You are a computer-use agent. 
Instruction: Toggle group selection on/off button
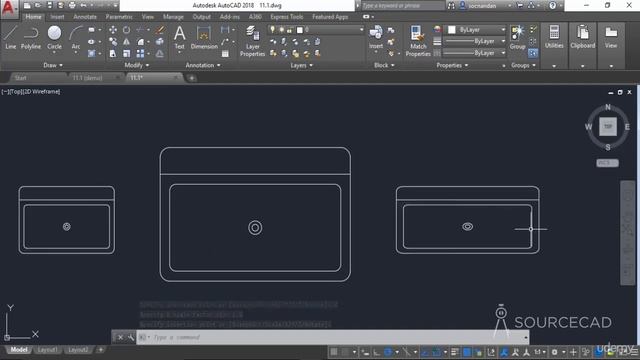point(533,53)
